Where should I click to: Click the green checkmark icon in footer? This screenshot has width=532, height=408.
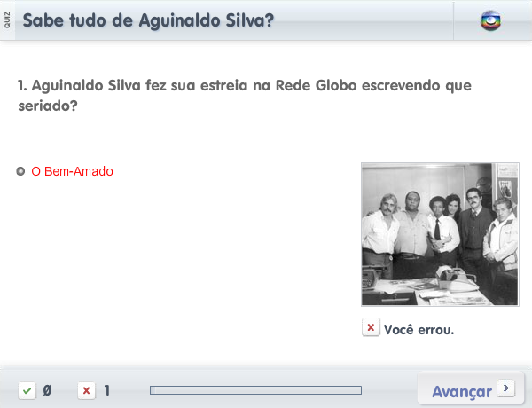(27, 390)
